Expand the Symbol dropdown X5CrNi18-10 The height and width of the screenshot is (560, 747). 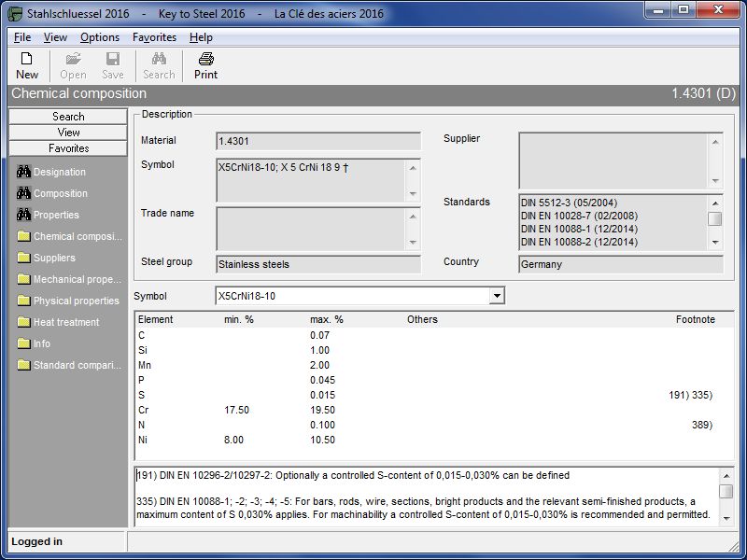pyautogui.click(x=497, y=296)
